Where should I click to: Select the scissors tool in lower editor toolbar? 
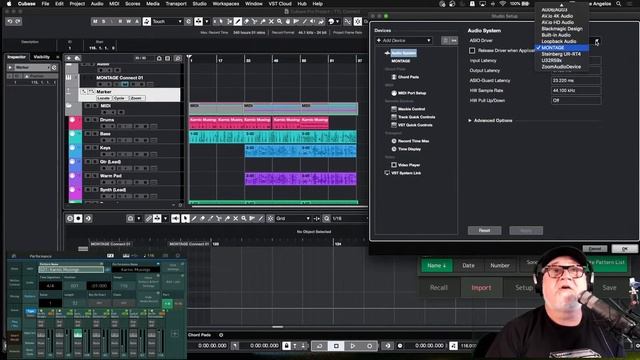coord(219,219)
